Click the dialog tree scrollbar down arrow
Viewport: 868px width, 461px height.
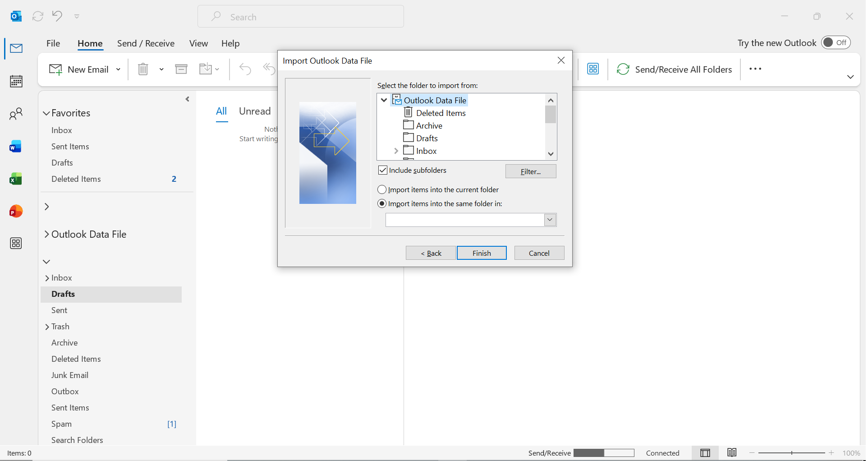551,154
